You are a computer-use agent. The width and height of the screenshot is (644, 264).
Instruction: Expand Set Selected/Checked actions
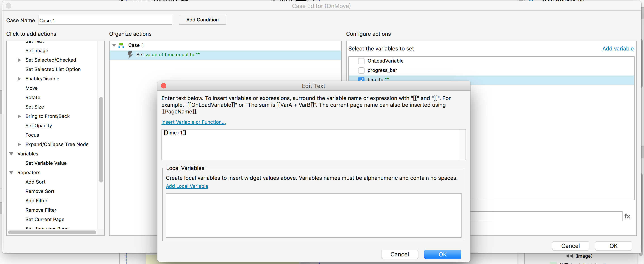tap(19, 60)
